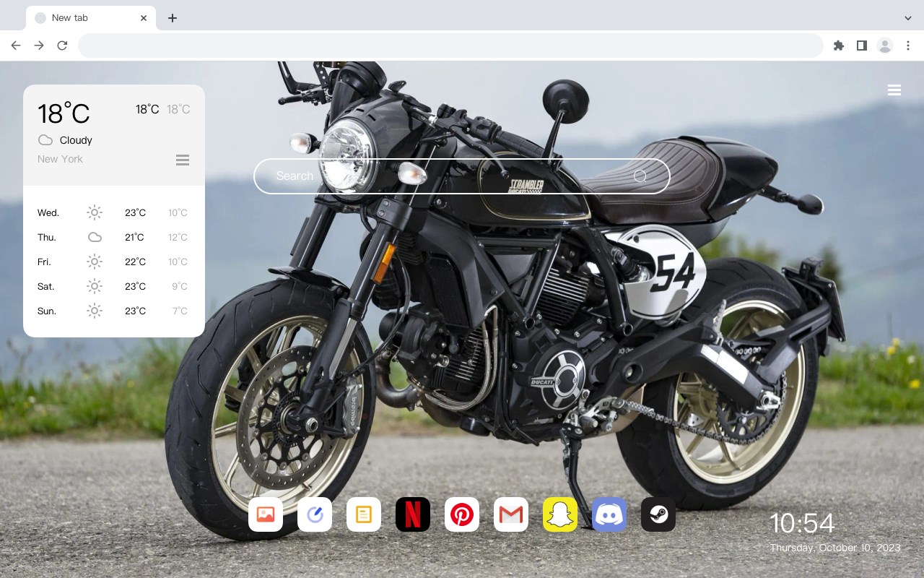Open the page hamburger menu at top right

pos(894,90)
